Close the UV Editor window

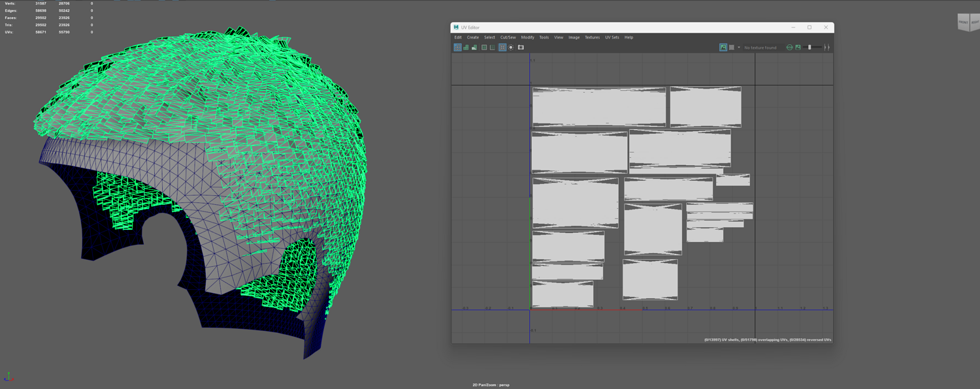pyautogui.click(x=826, y=27)
